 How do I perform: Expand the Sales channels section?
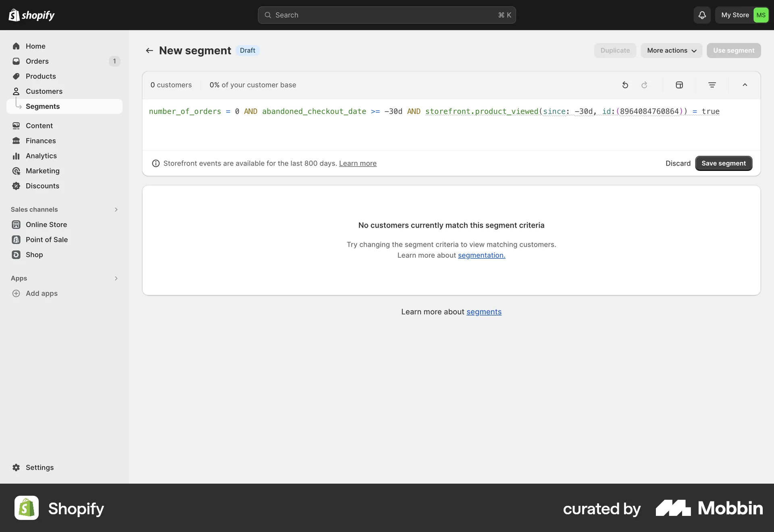click(116, 209)
